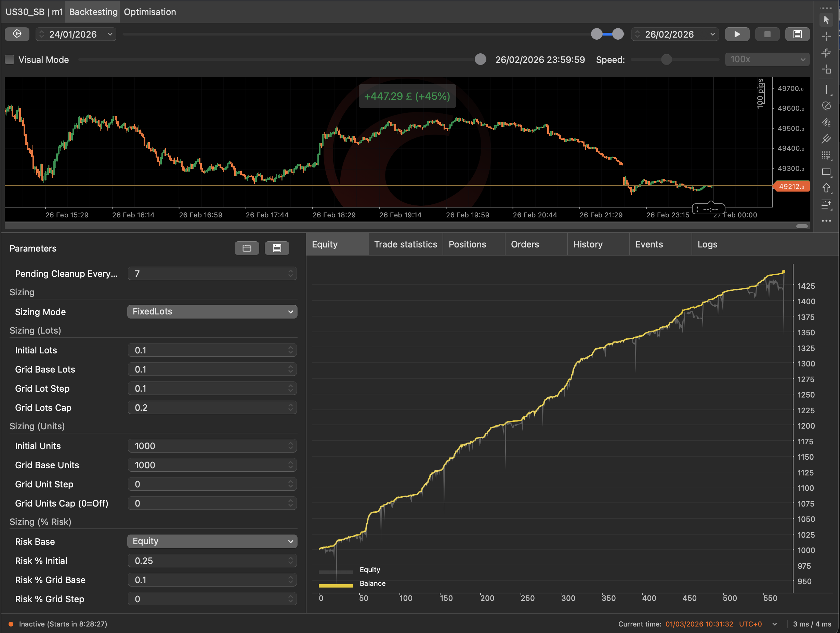Image resolution: width=840 pixels, height=633 pixels.
Task: Open the History tab
Action: tap(588, 244)
